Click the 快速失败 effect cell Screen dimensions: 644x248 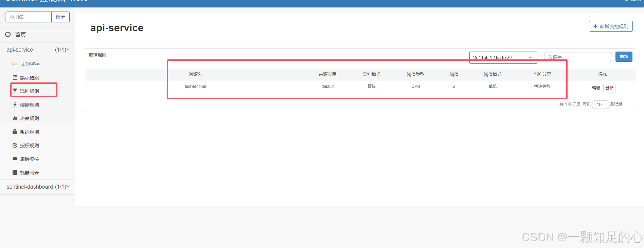542,87
